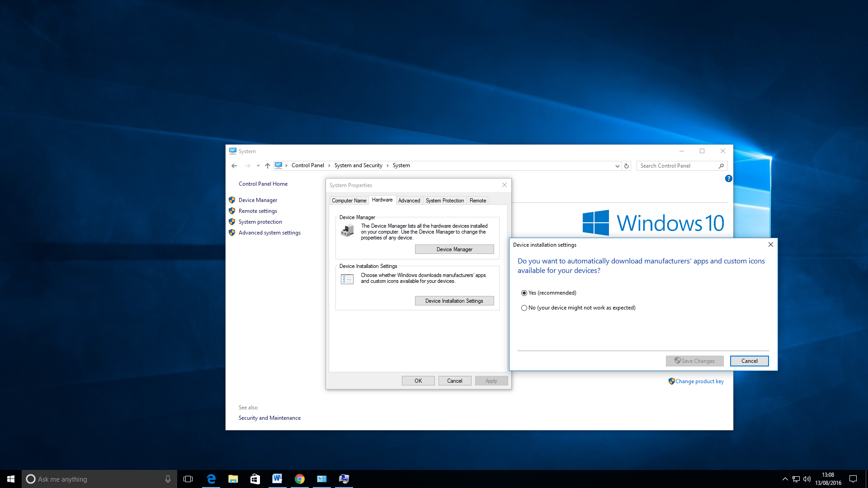
Task: Click the Task View taskbar icon
Action: (188, 479)
